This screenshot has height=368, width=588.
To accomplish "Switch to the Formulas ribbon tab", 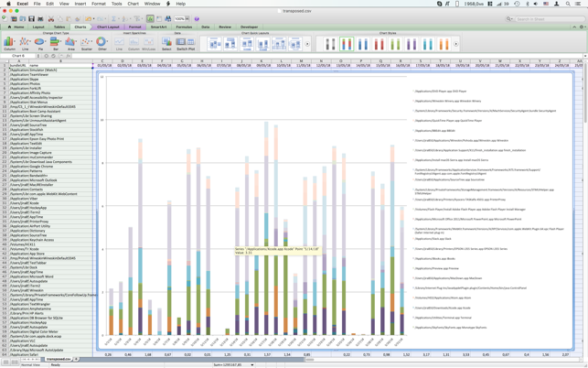I will [x=184, y=27].
